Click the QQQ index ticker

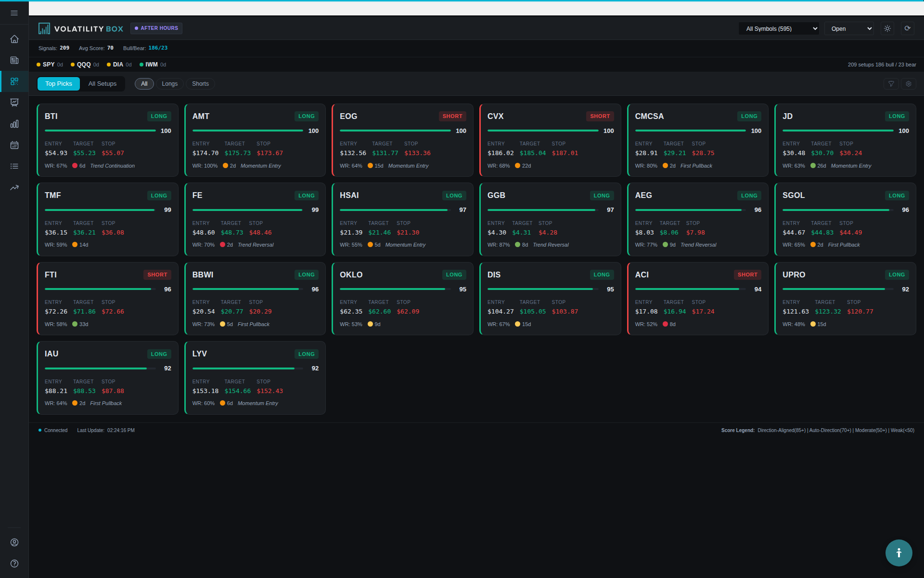[85, 65]
